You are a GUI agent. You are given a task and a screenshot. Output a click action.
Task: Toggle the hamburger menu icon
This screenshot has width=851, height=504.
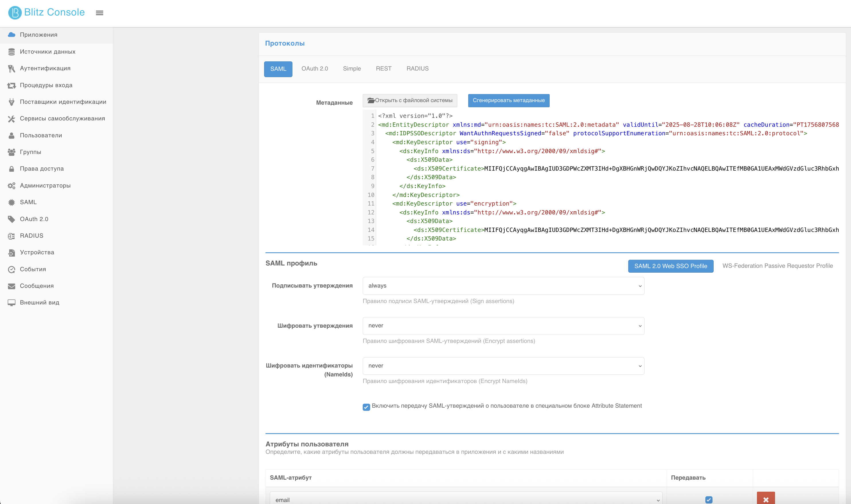click(x=99, y=13)
